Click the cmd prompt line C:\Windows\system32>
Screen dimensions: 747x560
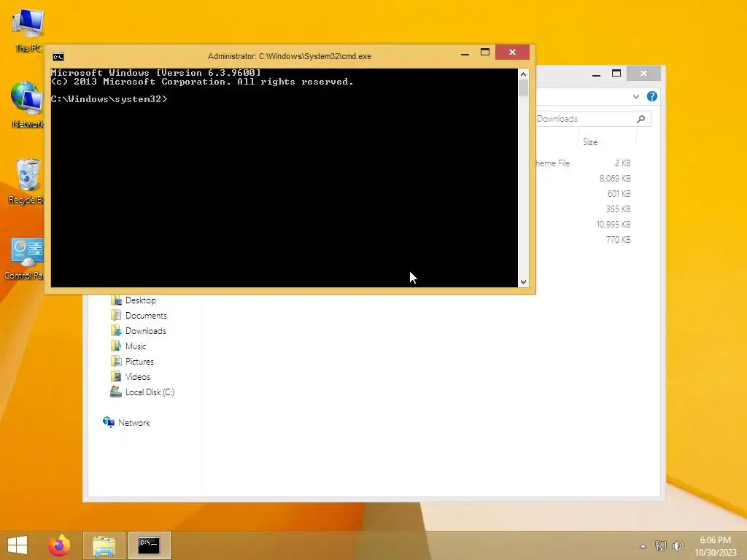tap(109, 99)
